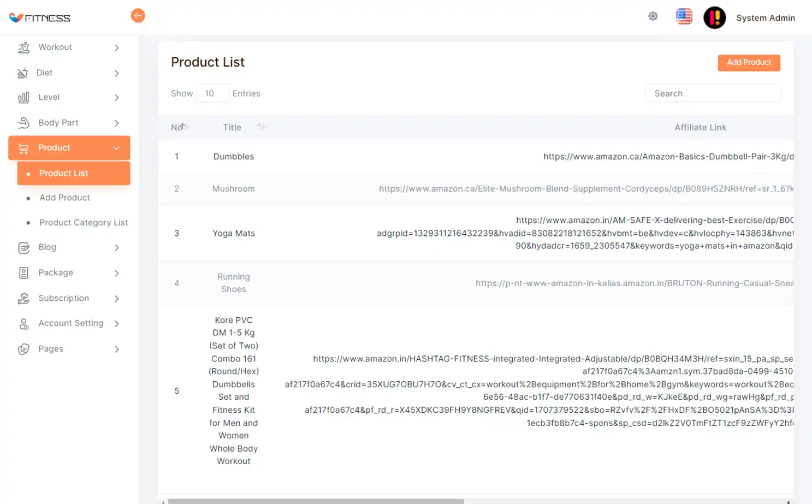Open Product Category List menu item
Image resolution: width=812 pixels, height=504 pixels.
pos(83,223)
